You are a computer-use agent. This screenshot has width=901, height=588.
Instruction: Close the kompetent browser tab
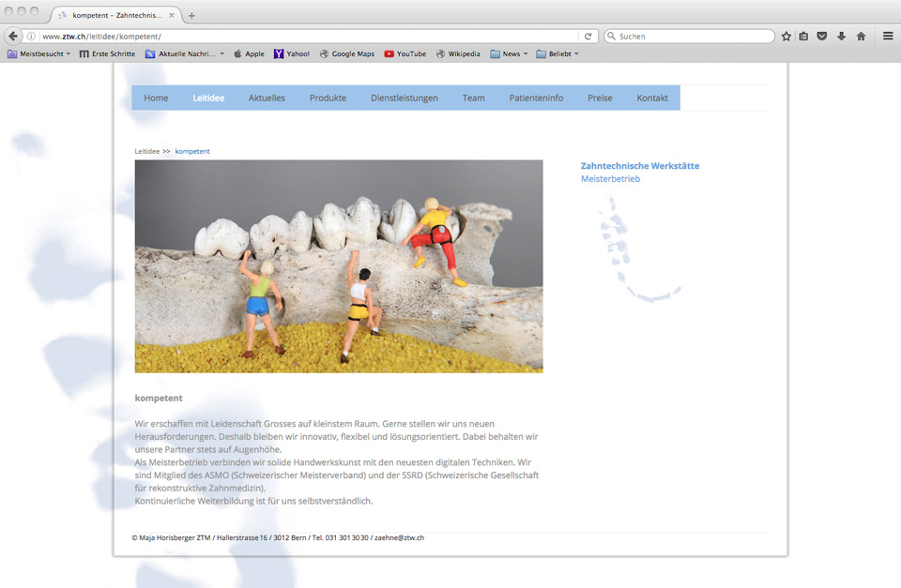coord(171,16)
